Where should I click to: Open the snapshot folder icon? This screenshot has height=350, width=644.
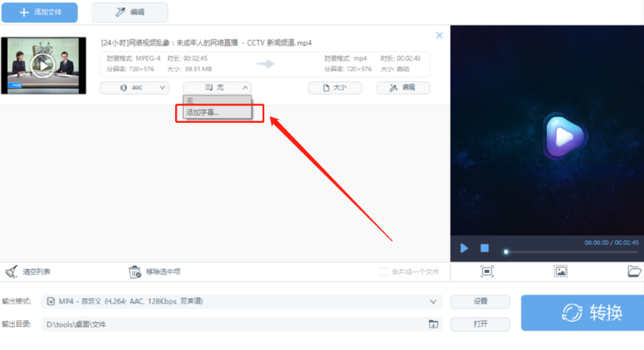(634, 271)
